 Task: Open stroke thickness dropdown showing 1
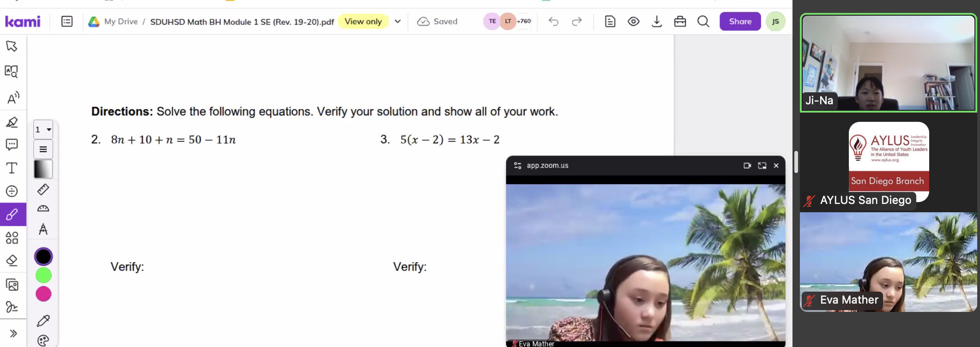(x=43, y=130)
